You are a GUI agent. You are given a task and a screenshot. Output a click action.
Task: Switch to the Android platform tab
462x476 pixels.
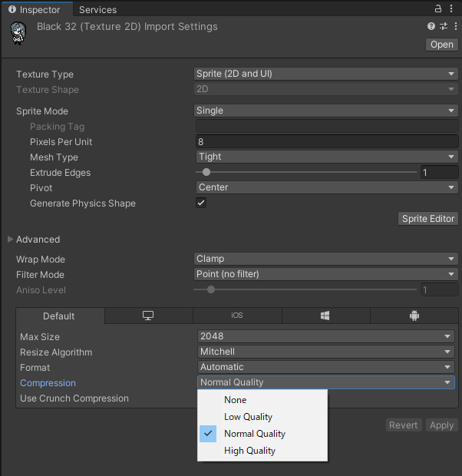tap(414, 316)
